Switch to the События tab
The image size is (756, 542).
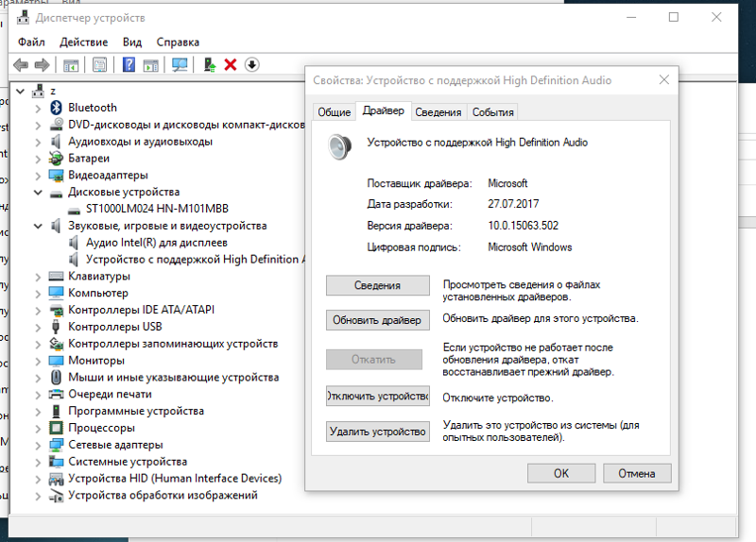tap(492, 112)
